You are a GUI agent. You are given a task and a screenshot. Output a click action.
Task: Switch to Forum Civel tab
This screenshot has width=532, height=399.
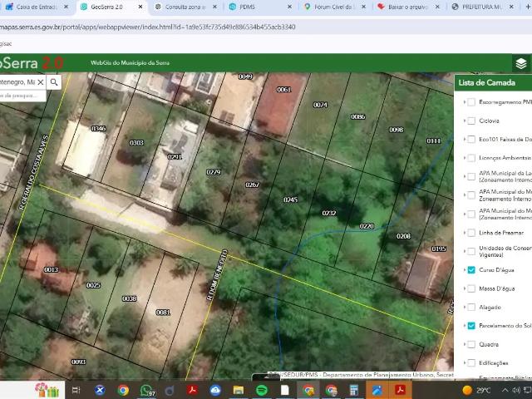pos(334,7)
